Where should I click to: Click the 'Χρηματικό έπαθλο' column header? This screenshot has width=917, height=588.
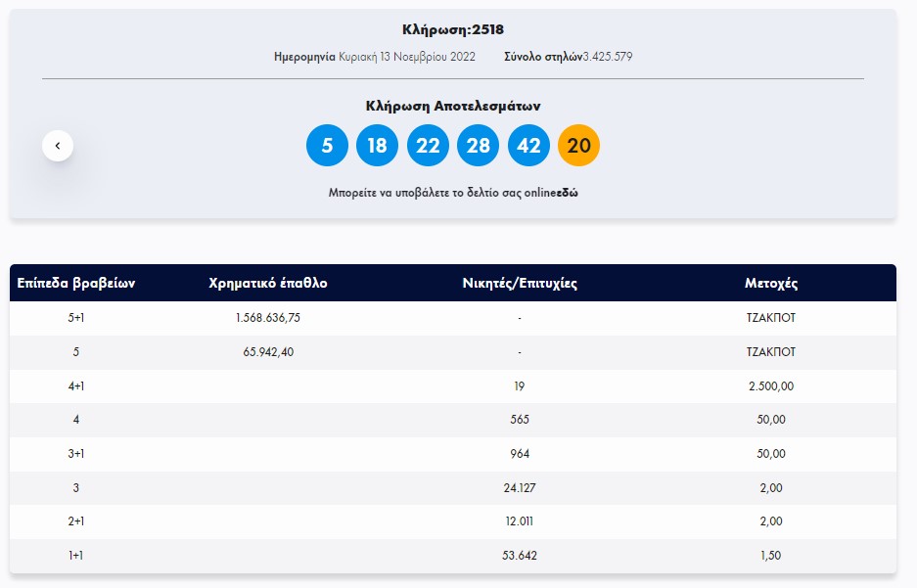[268, 284]
